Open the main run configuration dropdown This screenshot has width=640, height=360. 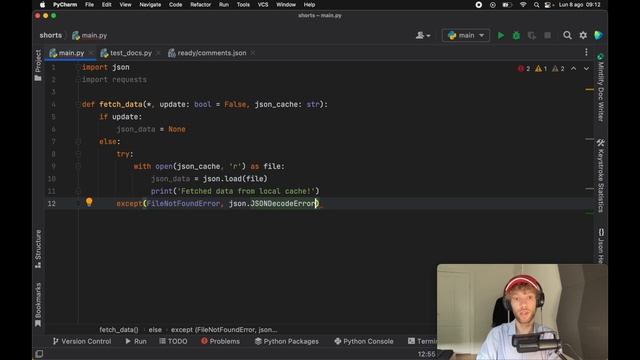(466, 36)
